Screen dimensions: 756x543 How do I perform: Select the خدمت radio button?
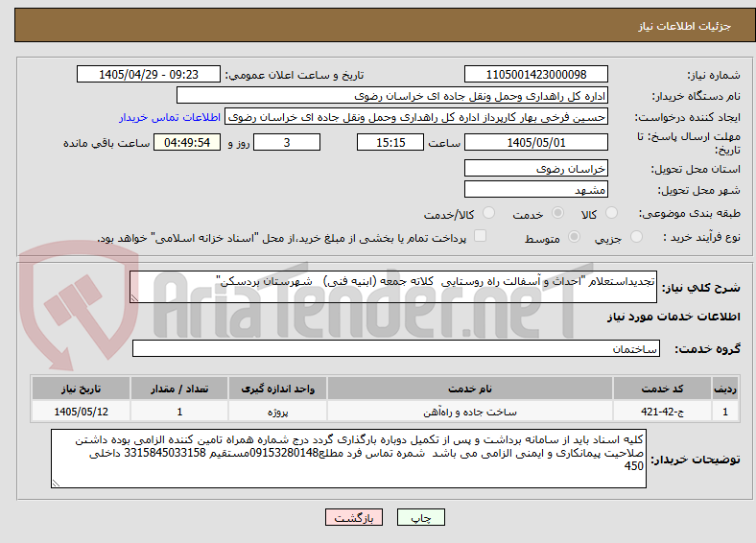[x=557, y=213]
